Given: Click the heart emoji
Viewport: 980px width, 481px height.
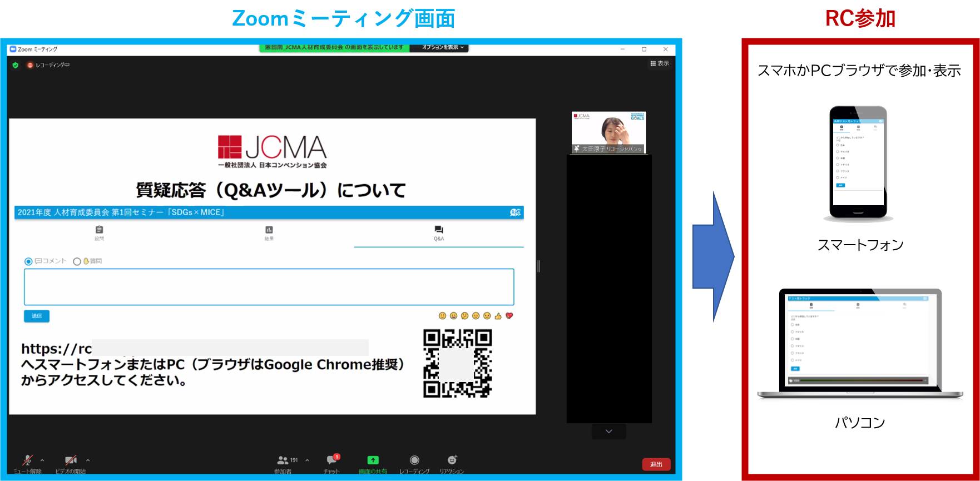Looking at the screenshot, I should point(509,316).
